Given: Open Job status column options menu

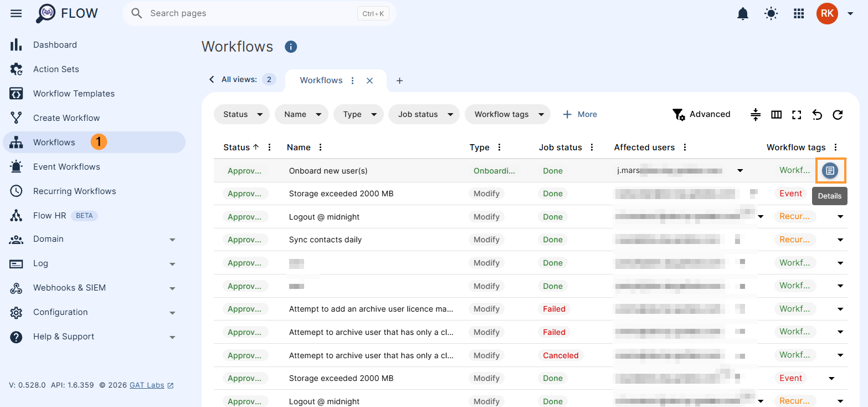Looking at the screenshot, I should 592,147.
